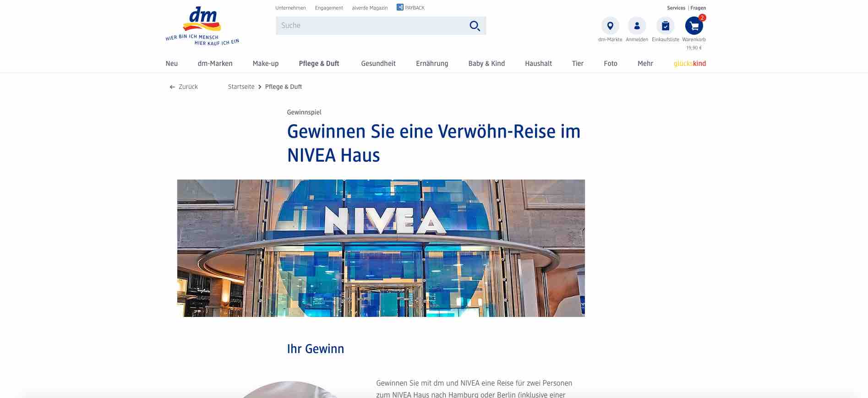868x398 pixels.
Task: Click the NIVEA Haus banner image
Action: point(381,248)
